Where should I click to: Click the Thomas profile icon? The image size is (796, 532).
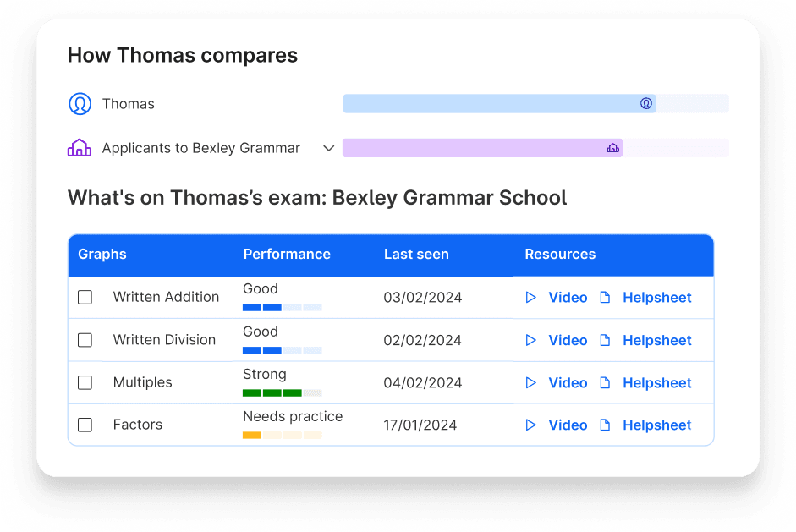tap(80, 103)
